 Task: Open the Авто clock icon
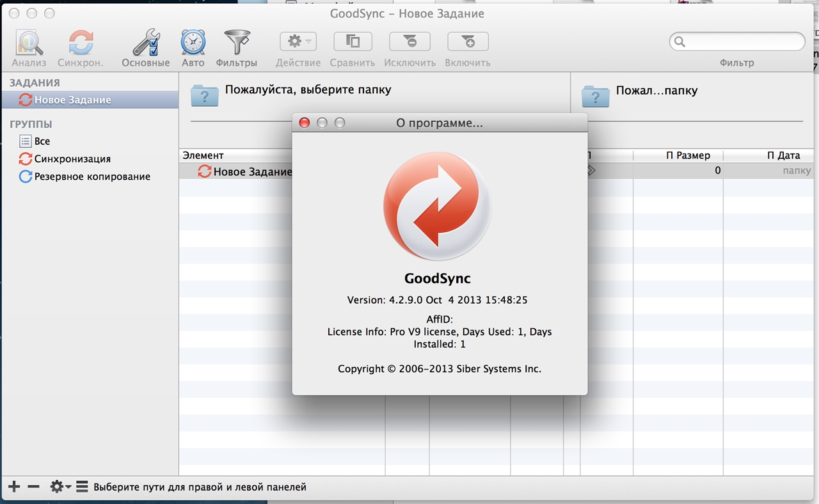click(193, 43)
